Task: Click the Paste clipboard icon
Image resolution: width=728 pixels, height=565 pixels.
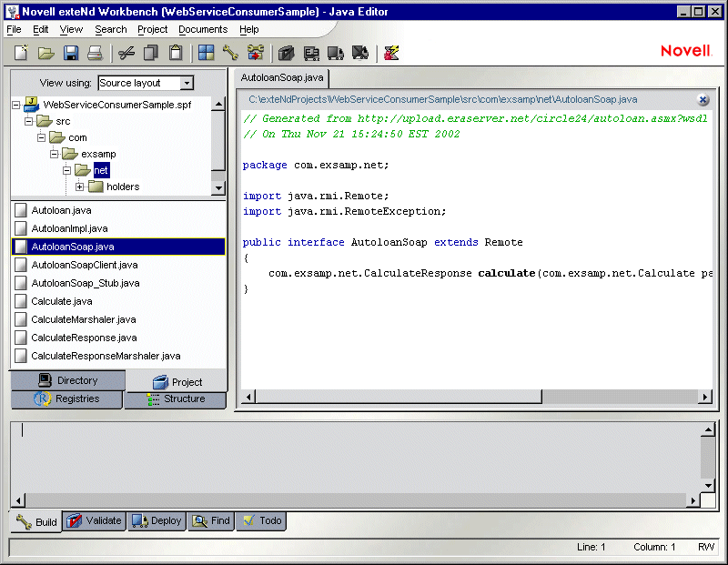Action: [177, 54]
